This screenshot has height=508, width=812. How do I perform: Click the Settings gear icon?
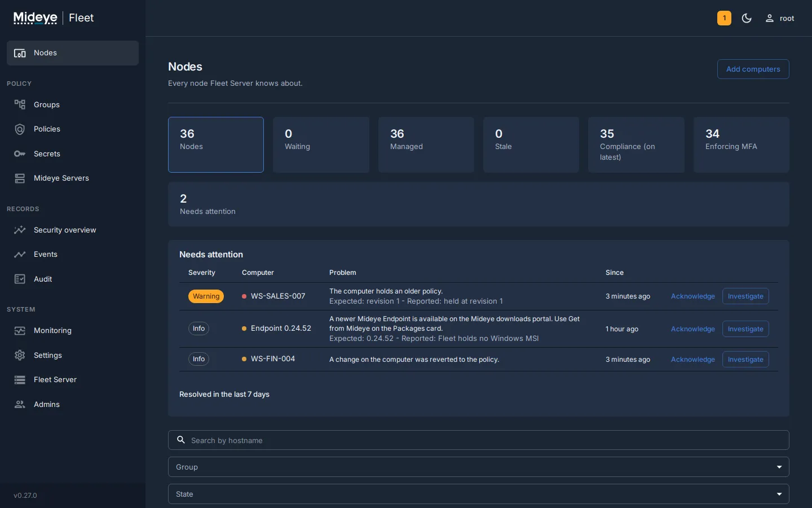(20, 355)
